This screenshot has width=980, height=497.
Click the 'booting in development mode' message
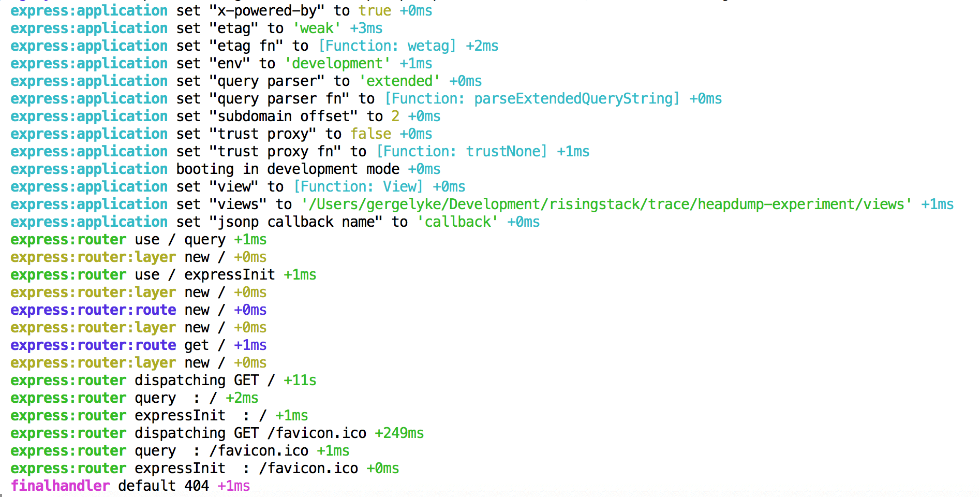point(288,169)
